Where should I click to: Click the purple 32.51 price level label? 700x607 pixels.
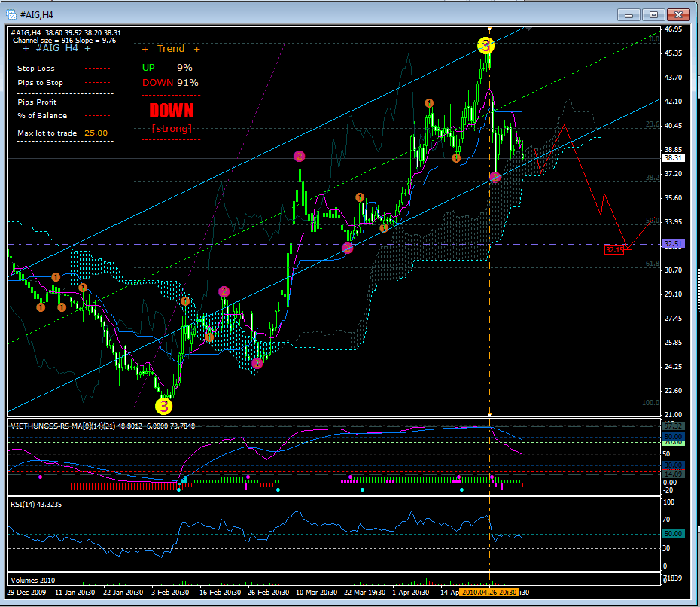pos(673,244)
